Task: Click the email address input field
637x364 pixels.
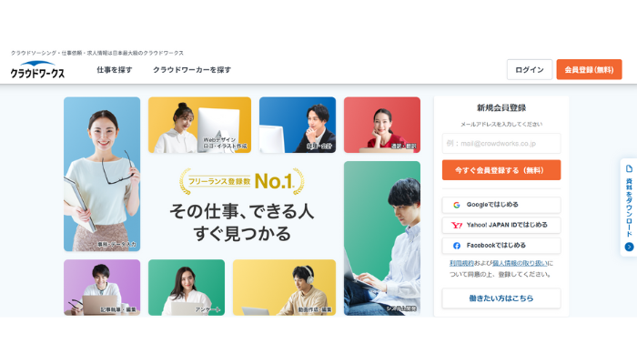Action: tap(501, 144)
